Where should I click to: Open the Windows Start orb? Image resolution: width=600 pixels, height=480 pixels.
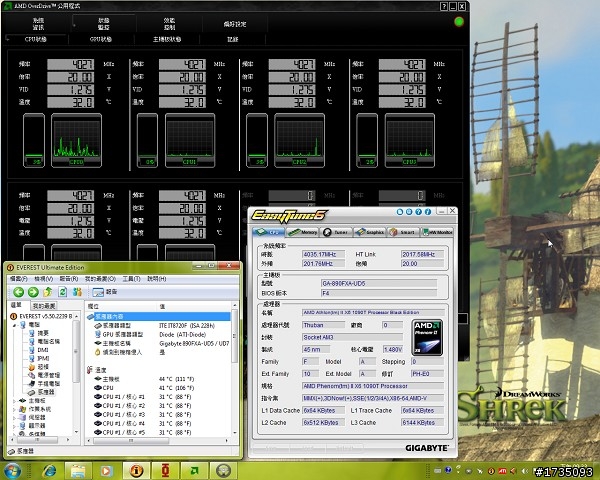coord(13,471)
